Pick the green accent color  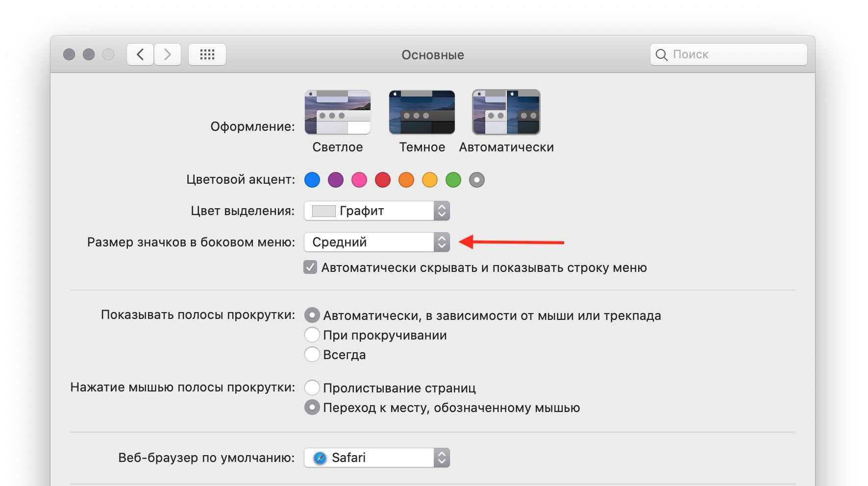point(453,180)
